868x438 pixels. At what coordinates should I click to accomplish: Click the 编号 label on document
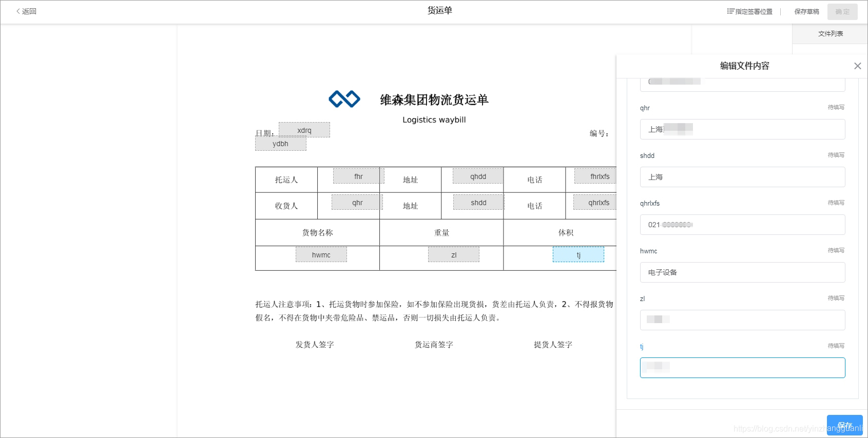[x=599, y=133]
